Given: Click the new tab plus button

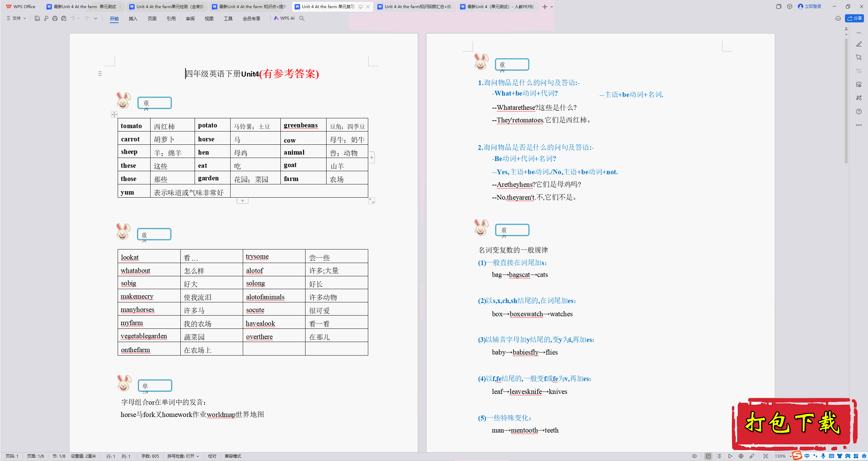Looking at the screenshot, I should click(545, 6).
